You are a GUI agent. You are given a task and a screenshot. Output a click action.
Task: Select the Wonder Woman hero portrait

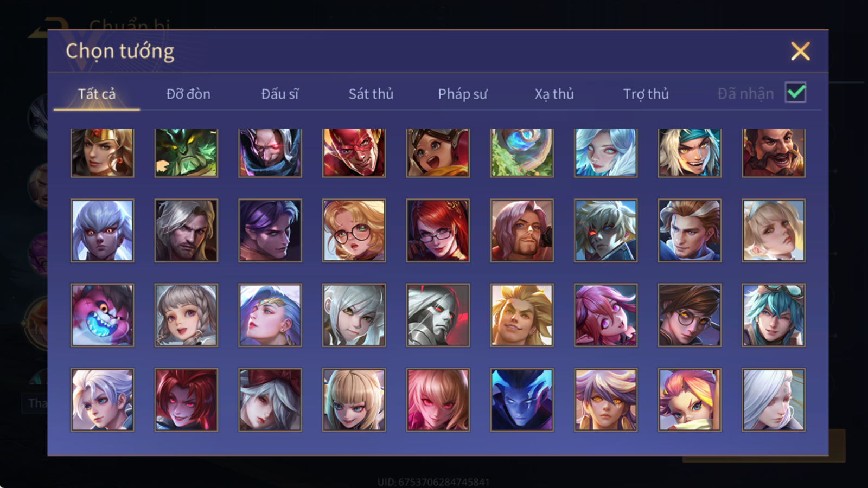tap(102, 153)
